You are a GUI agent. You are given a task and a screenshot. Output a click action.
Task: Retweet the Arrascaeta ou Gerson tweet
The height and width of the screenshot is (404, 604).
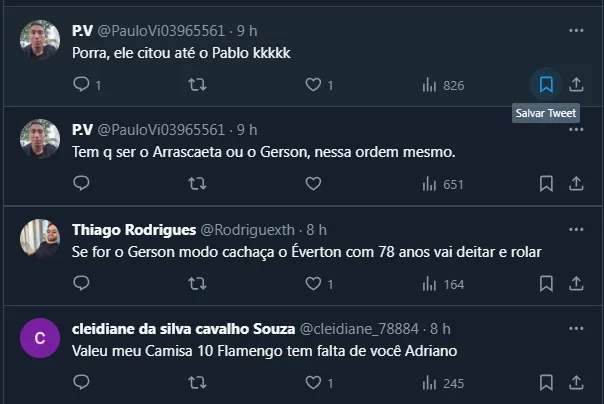[x=198, y=183]
